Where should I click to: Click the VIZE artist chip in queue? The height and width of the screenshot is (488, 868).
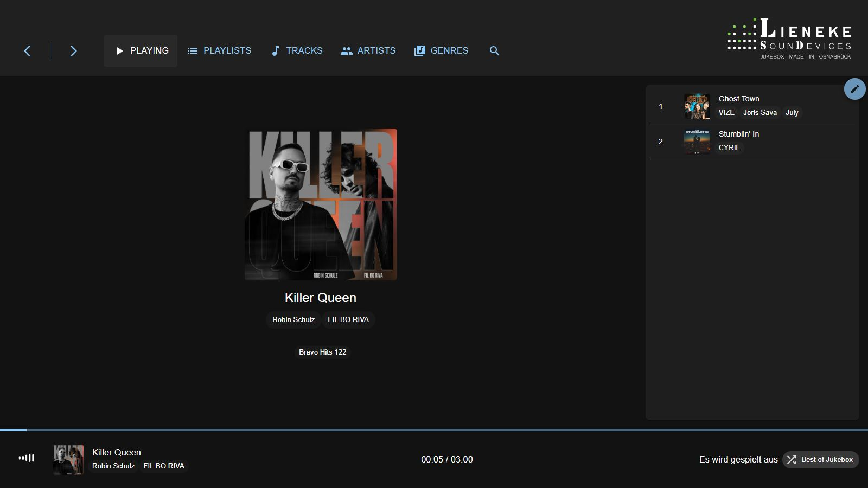click(726, 112)
